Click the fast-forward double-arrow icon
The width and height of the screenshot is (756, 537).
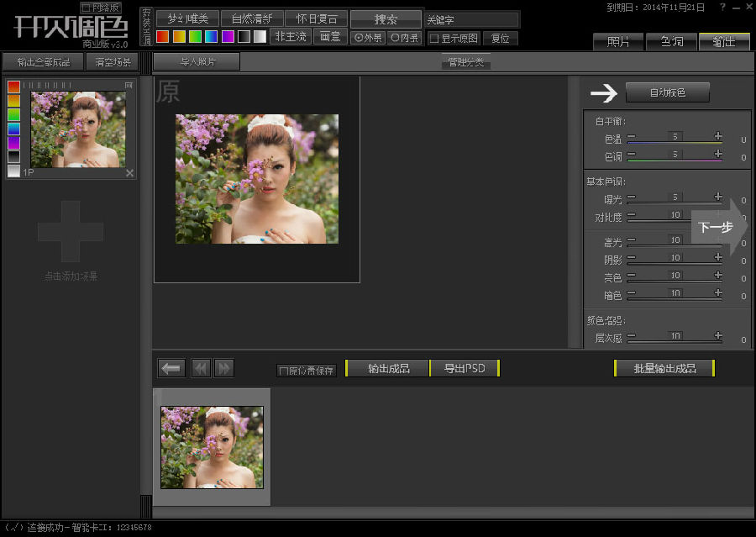223,368
